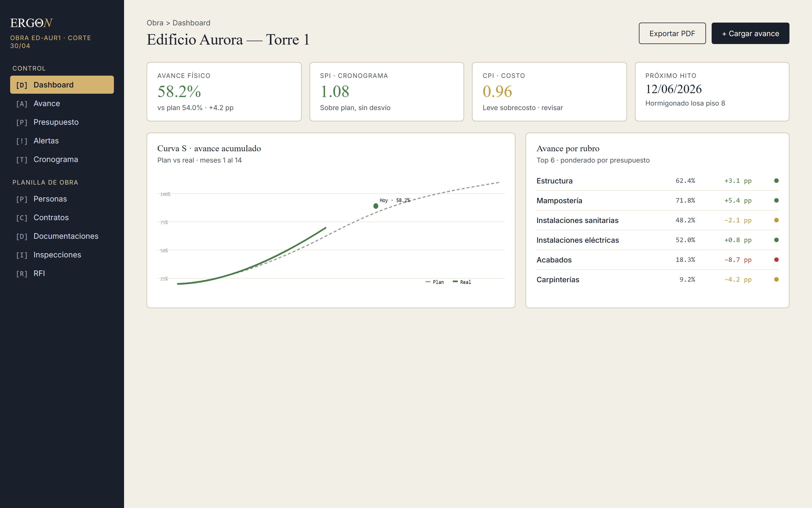
Task: Click the Plan legend entry
Action: [434, 282]
